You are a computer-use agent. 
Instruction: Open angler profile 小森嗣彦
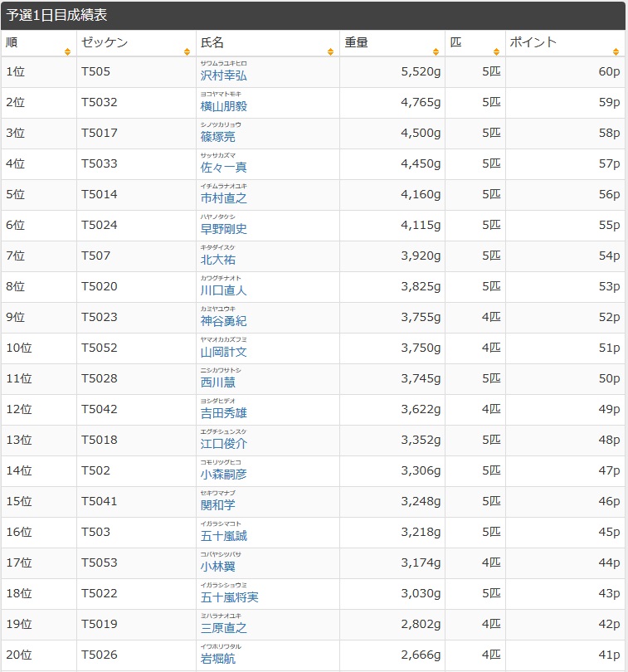[x=224, y=475]
